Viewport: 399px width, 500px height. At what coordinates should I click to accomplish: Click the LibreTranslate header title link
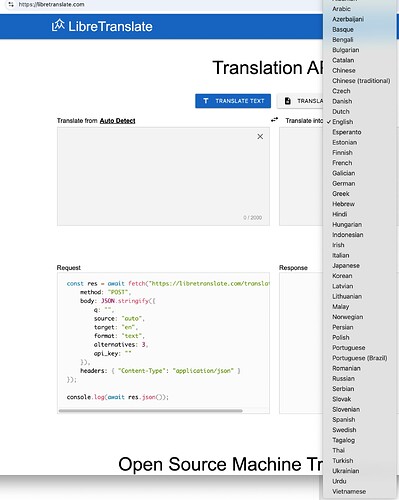pyautogui.click(x=110, y=26)
